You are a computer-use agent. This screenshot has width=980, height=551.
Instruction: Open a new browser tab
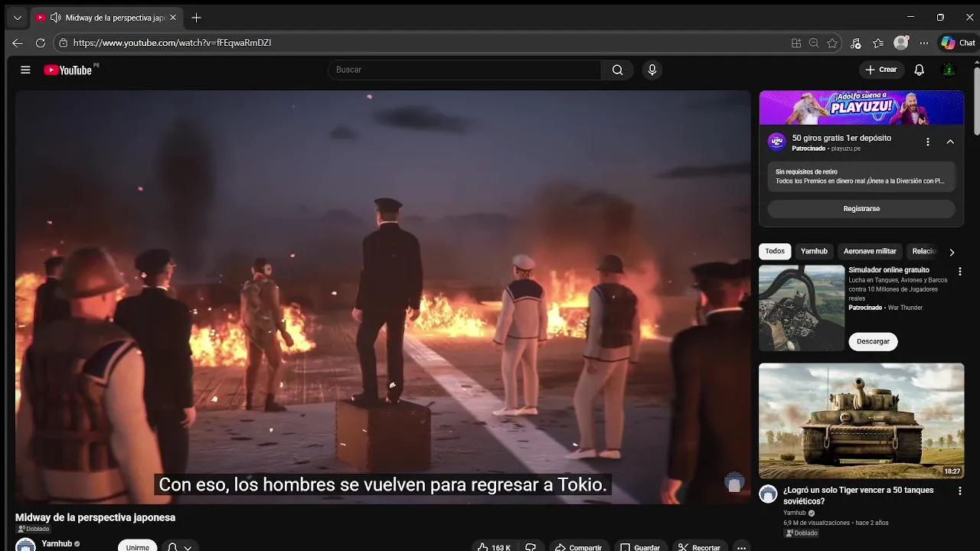tap(196, 18)
